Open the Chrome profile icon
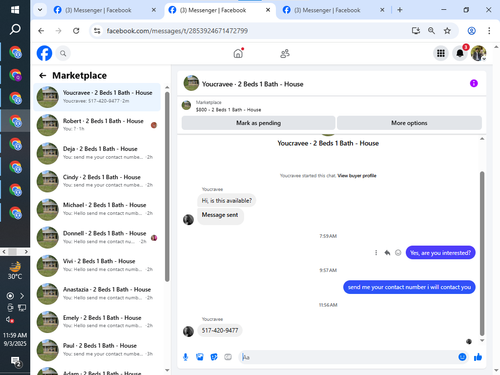This screenshot has width=500, height=375. click(471, 31)
